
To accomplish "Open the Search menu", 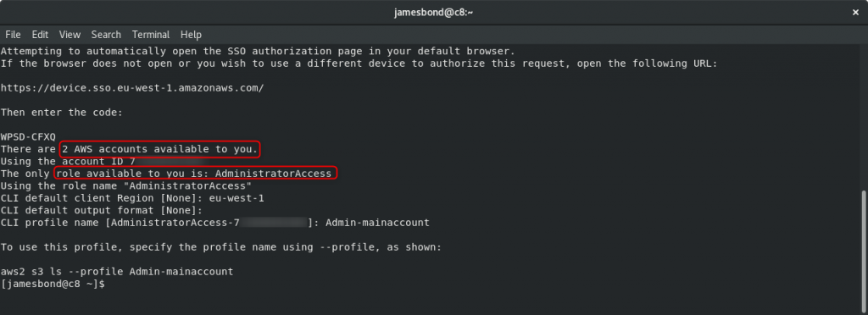I will tap(106, 34).
